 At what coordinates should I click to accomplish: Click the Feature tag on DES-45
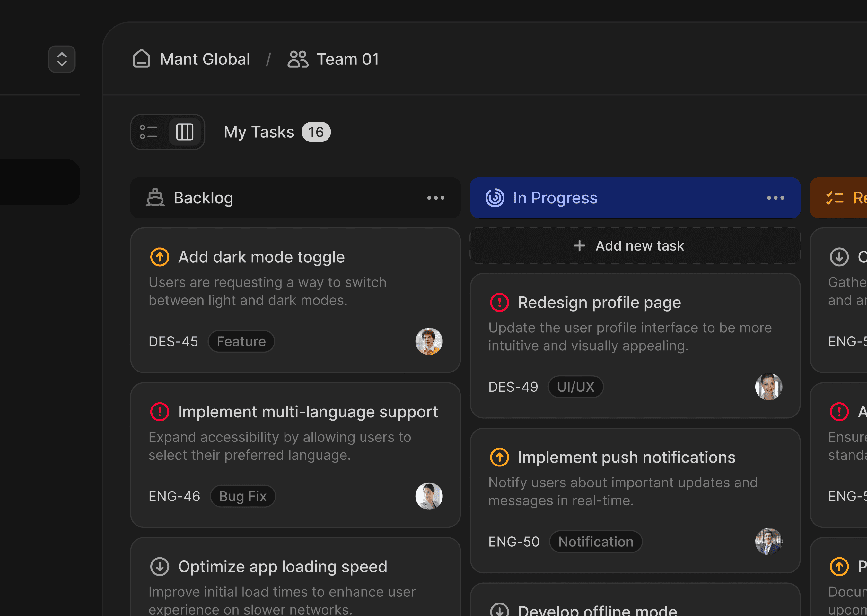point(241,341)
